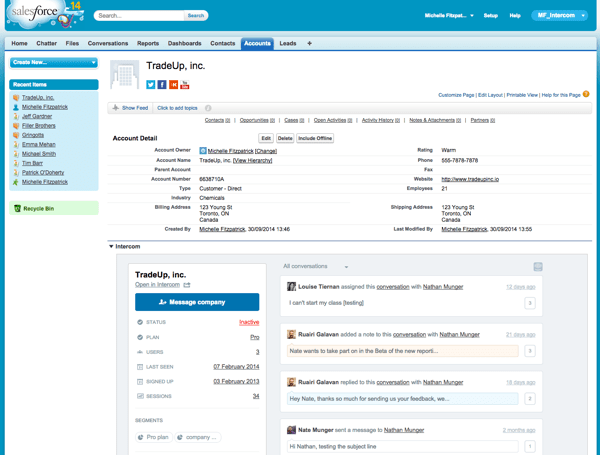This screenshot has width=600, height=455.
Task: Collapse the Intercom section triangle
Action: tap(112, 246)
